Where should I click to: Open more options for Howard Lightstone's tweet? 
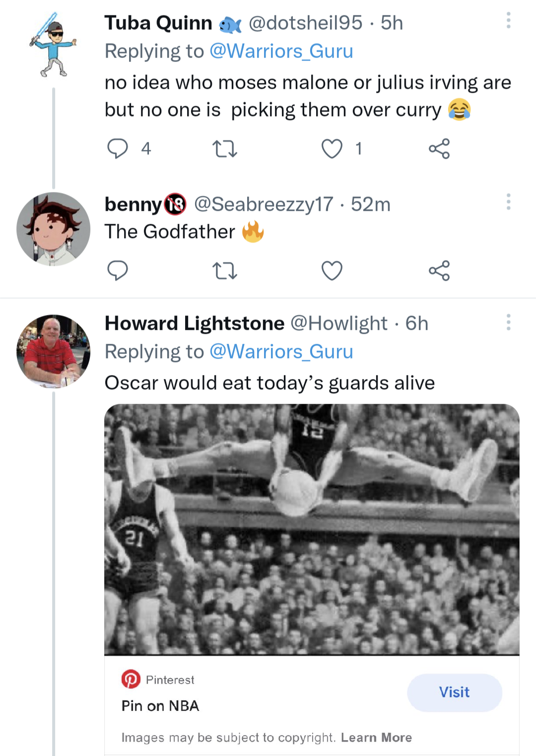(508, 322)
